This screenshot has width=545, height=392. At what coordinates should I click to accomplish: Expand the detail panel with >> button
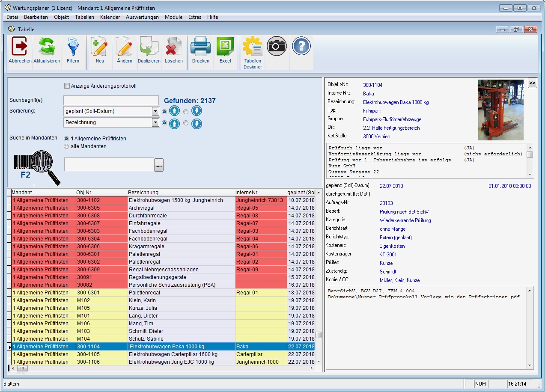tap(532, 83)
